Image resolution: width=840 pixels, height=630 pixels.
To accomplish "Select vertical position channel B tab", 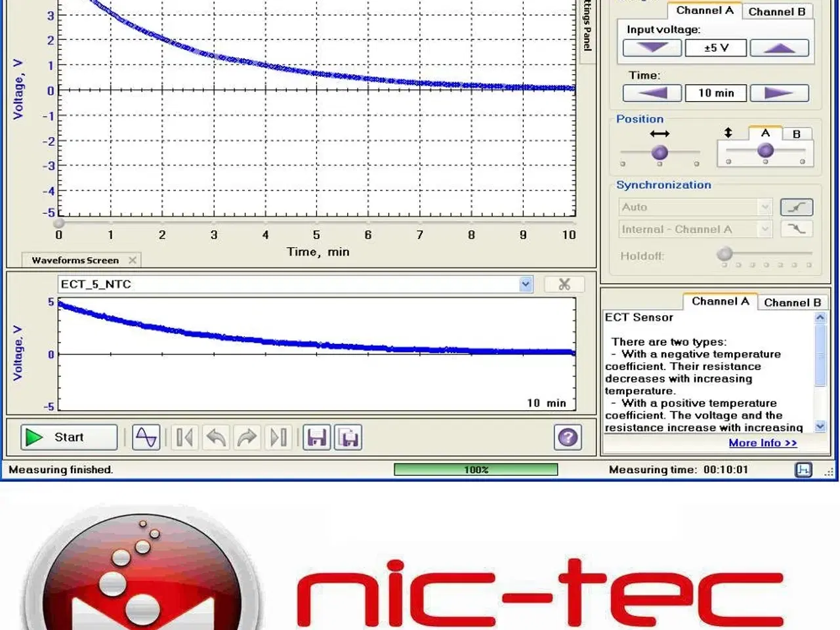I will point(796,134).
